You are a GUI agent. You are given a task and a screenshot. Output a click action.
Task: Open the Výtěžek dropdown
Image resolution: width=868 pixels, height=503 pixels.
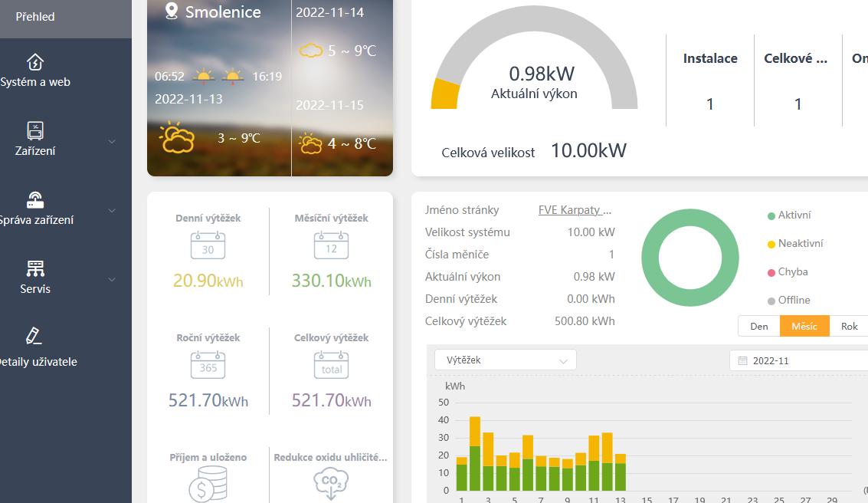coord(506,360)
